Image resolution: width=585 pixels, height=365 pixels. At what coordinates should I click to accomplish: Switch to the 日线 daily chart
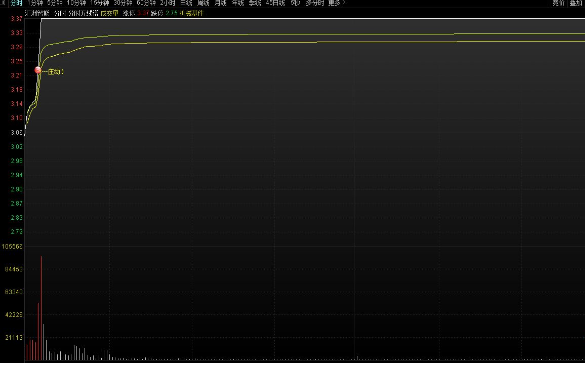tap(186, 3)
